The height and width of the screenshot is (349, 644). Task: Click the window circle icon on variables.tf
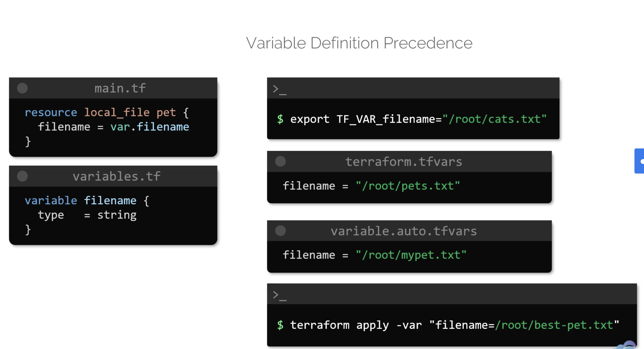point(22,176)
